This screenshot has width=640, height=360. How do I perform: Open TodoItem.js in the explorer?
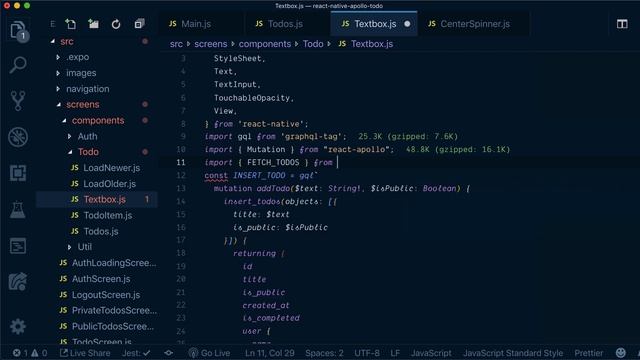click(x=108, y=216)
